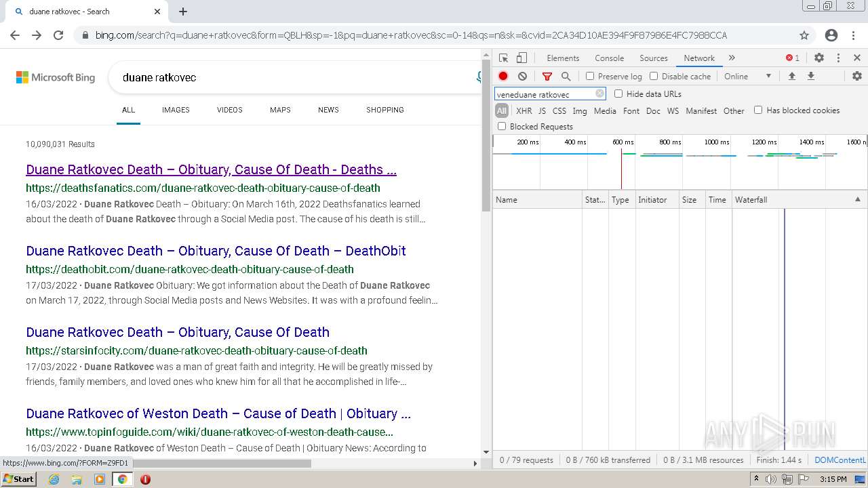The width and height of the screenshot is (868, 488).
Task: Open Bing MAPS tab
Action: point(280,110)
